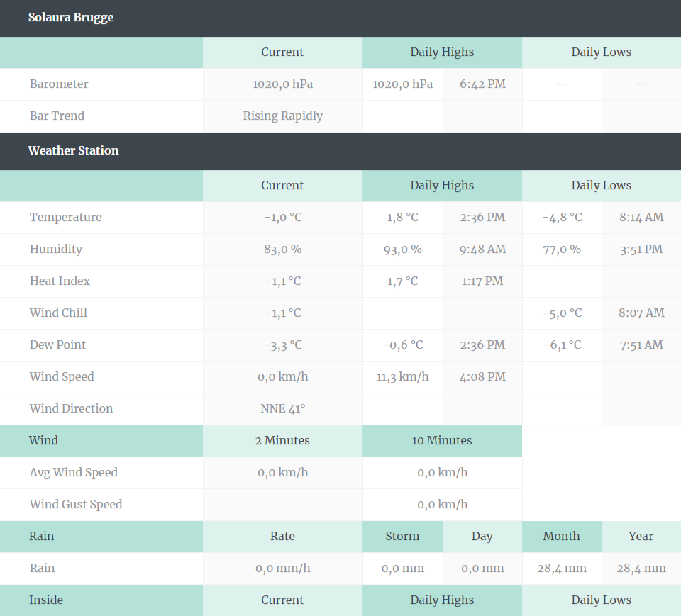Viewport: 681px width, 616px height.
Task: Click the barometer daily high time 6:42 PM
Action: click(x=482, y=84)
